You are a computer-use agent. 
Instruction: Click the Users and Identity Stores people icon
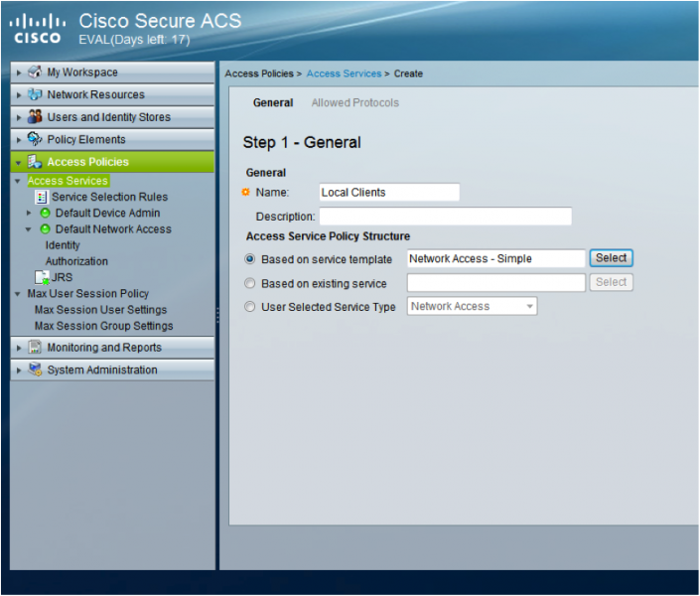coord(35,116)
